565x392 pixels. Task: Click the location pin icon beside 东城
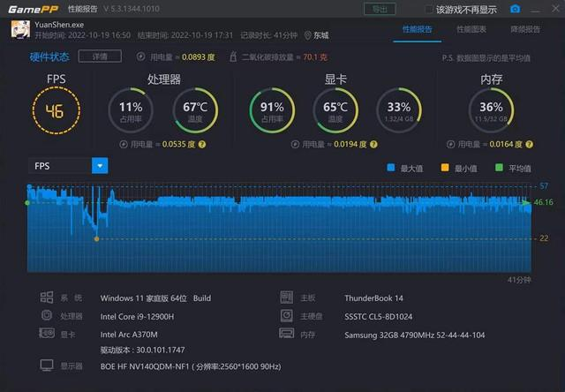pos(307,35)
